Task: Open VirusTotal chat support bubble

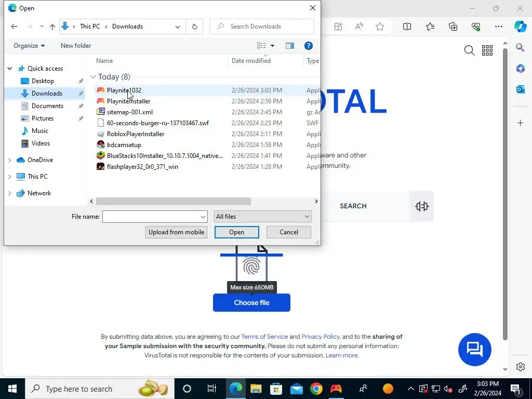Action: [x=474, y=350]
